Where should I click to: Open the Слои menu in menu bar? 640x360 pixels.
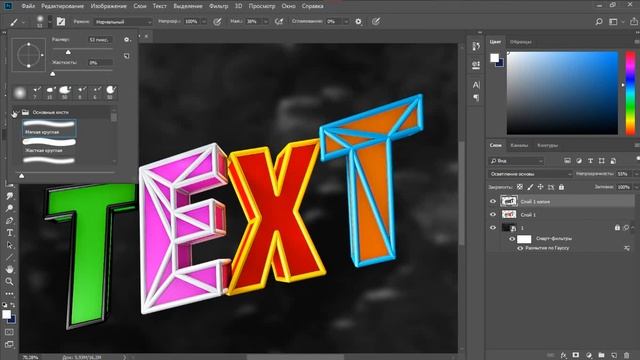(140, 6)
